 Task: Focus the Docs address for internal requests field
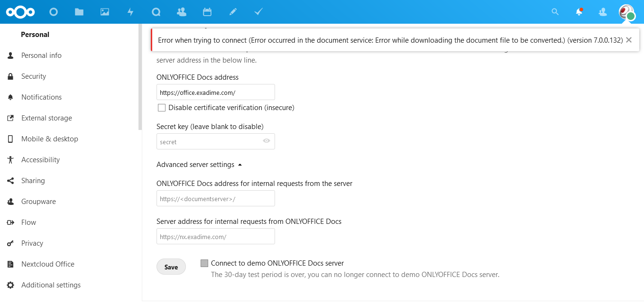(216, 198)
